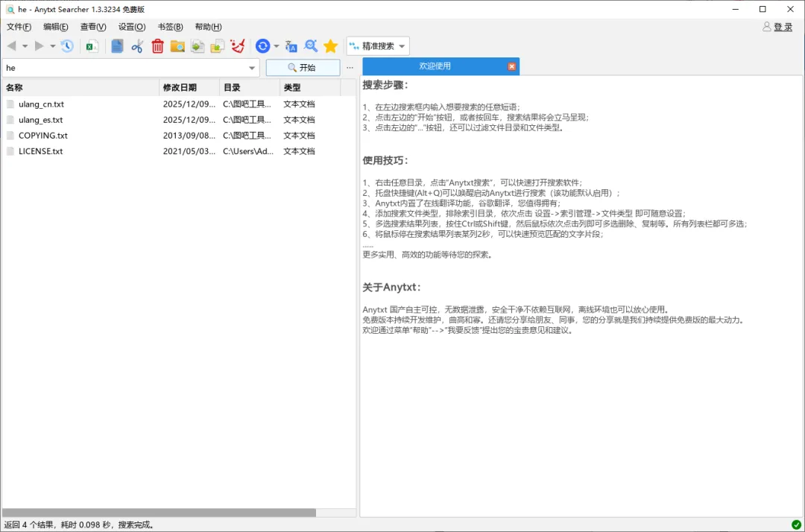Expand the forward-history dropdown arrow
Image resolution: width=805 pixels, height=532 pixels.
coord(52,46)
